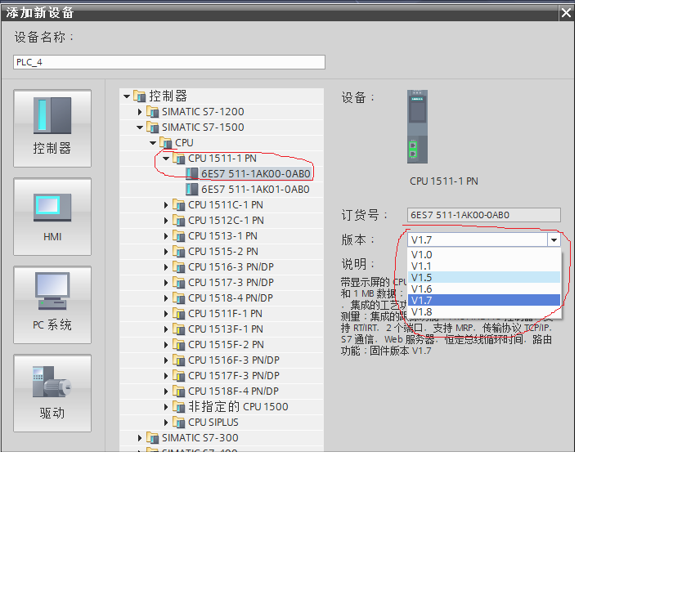
Task: Expand the 非指定的 CPU 1500 node
Action: (x=166, y=407)
